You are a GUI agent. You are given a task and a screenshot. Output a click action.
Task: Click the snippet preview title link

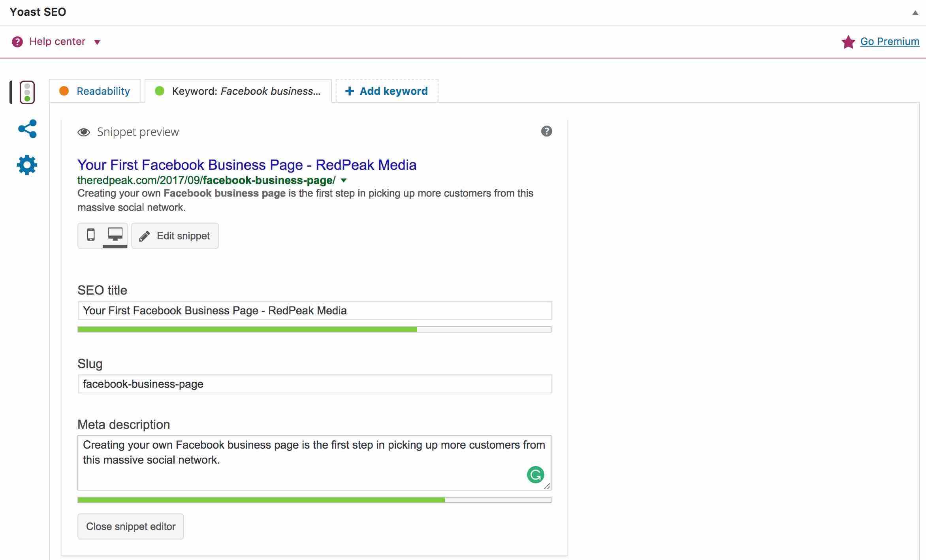247,165
